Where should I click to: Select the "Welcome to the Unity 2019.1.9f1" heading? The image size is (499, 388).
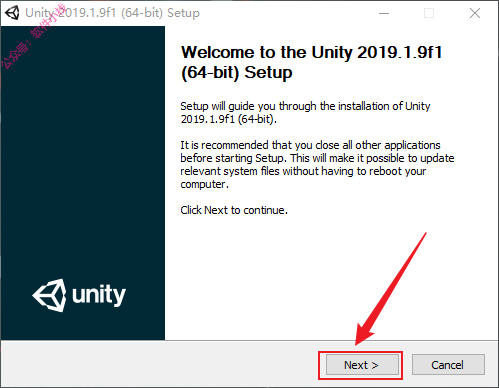click(x=311, y=52)
